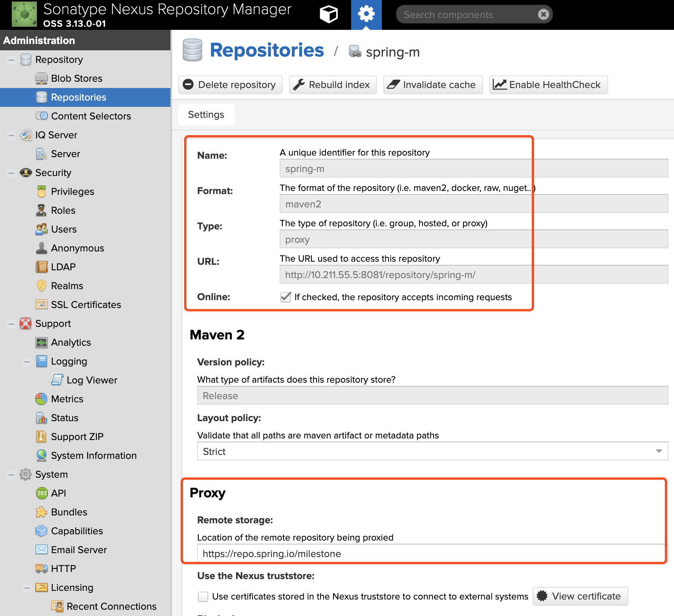The height and width of the screenshot is (616, 674).
Task: Click the Capabilities box icon
Action: point(41,531)
